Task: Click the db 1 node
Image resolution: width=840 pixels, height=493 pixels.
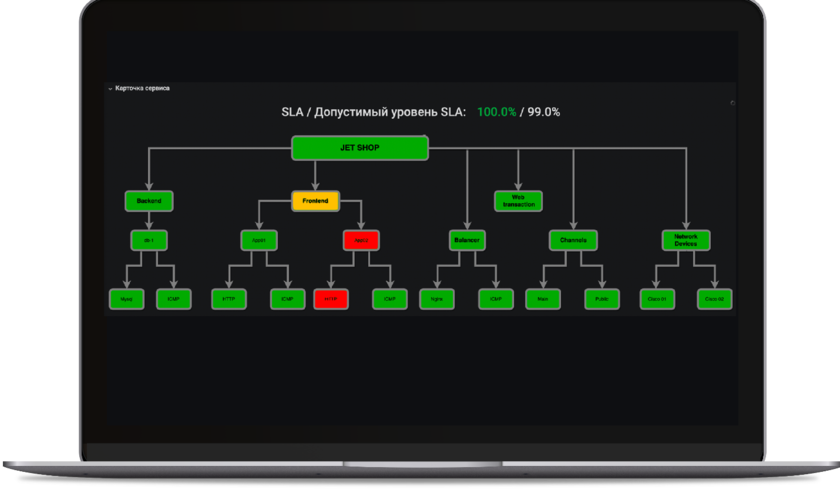Action: point(149,240)
